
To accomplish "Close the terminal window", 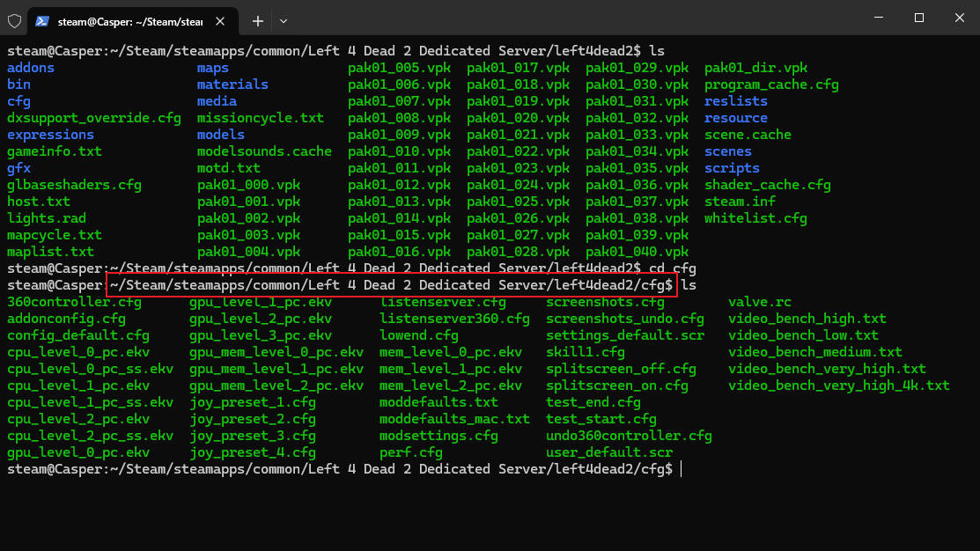I will [960, 18].
